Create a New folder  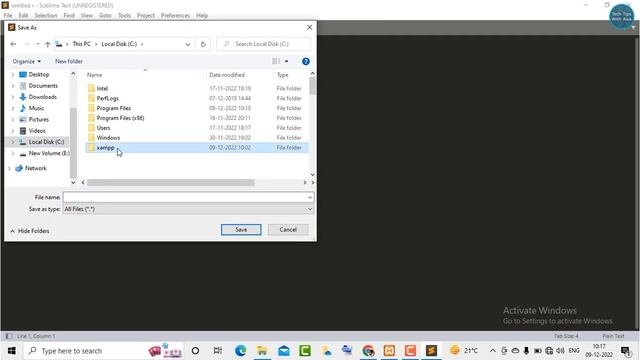coord(69,61)
